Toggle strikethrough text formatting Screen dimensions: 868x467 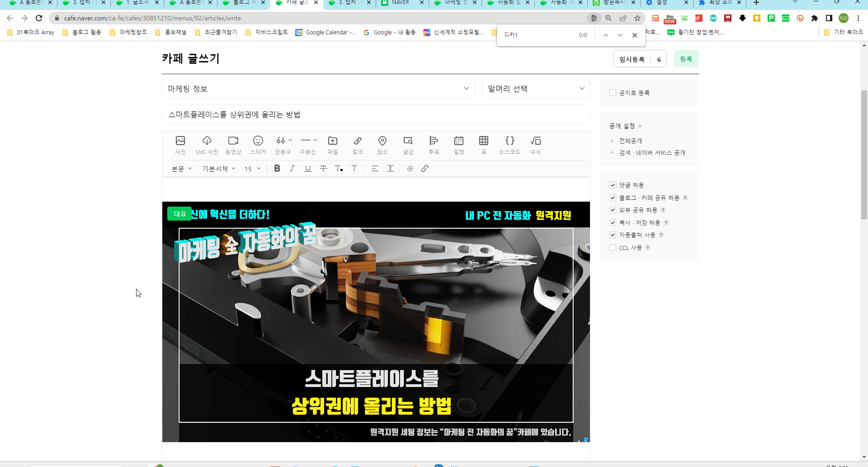pyautogui.click(x=323, y=168)
